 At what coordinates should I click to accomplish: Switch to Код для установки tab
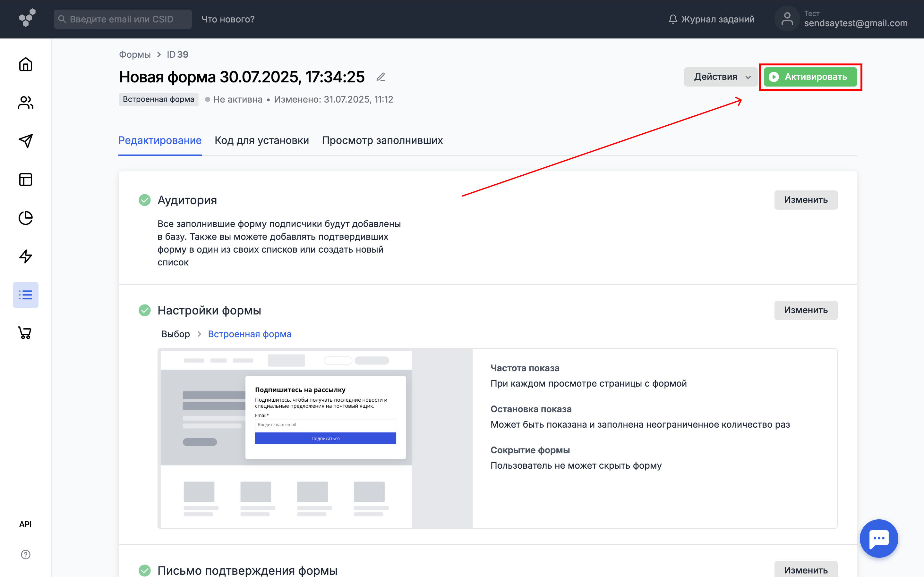[x=261, y=140]
